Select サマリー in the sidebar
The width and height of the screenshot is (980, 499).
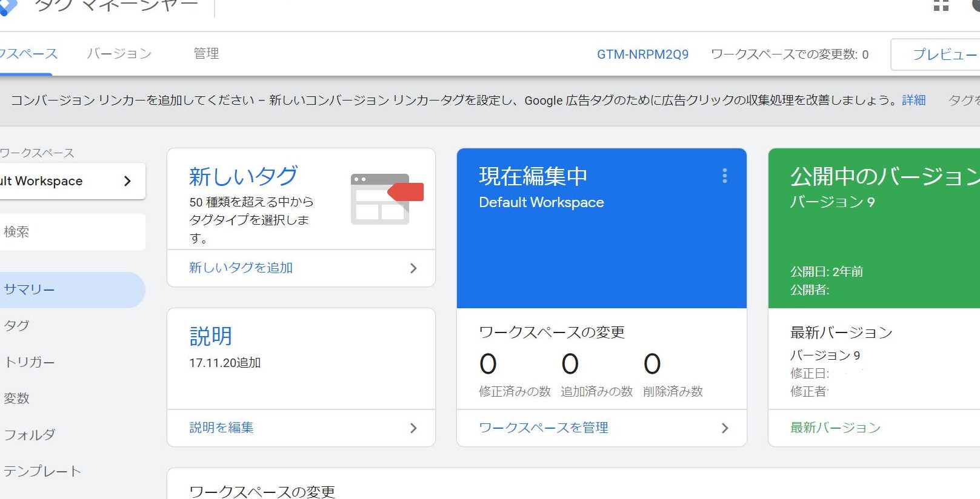(x=30, y=290)
